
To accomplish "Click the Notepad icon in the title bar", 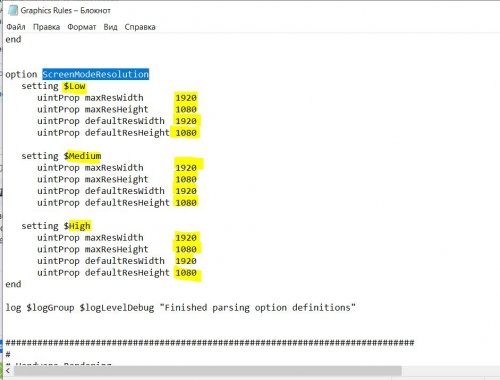I will (x=13, y=10).
